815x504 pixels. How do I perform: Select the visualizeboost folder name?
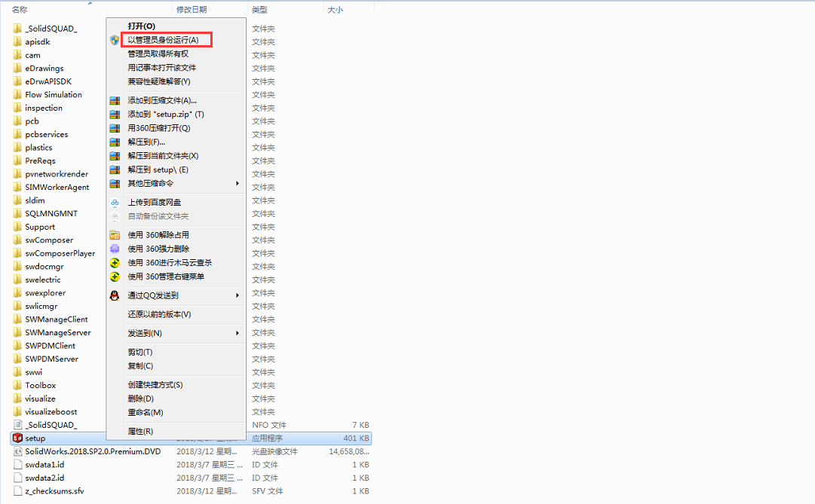51,411
